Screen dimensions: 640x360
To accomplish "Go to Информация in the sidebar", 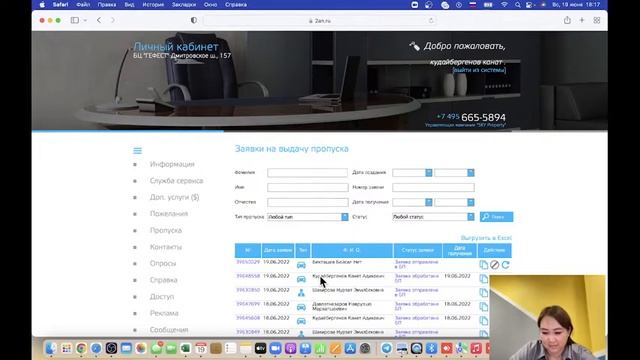I will click(x=172, y=164).
